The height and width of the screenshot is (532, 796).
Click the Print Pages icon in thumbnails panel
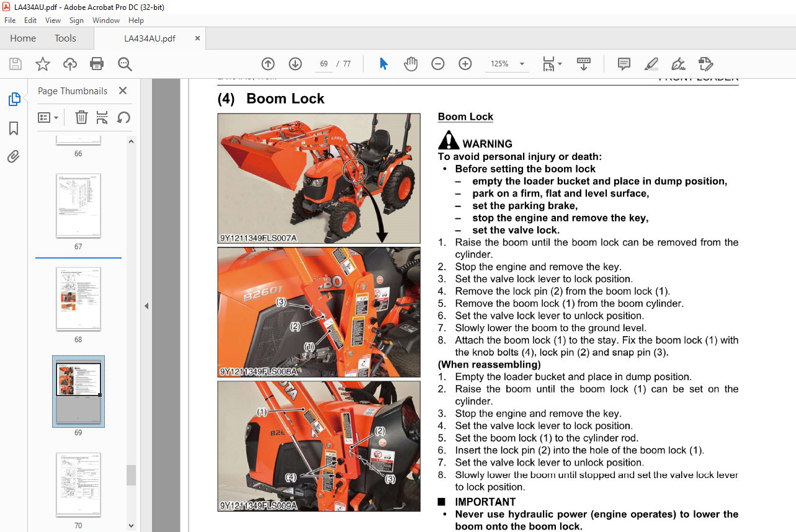[102, 117]
